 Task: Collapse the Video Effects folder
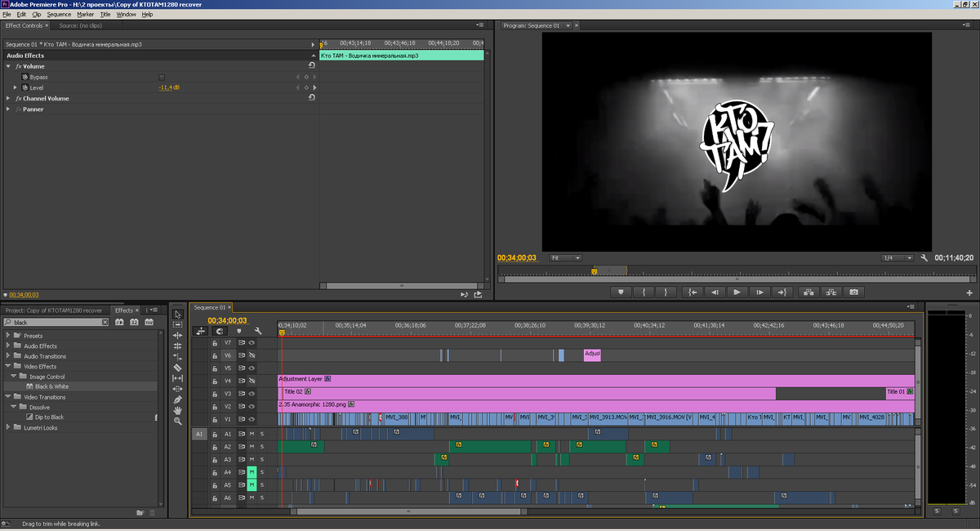click(x=8, y=367)
